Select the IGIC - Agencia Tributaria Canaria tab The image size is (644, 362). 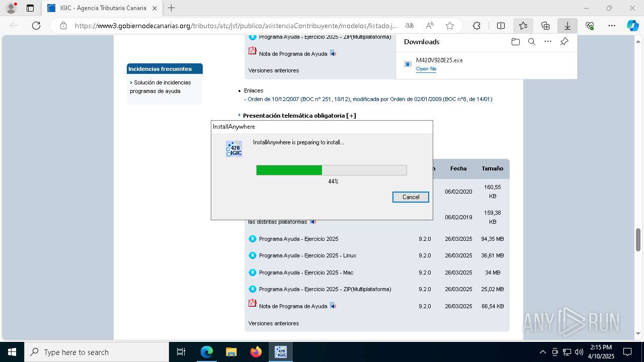(x=103, y=8)
